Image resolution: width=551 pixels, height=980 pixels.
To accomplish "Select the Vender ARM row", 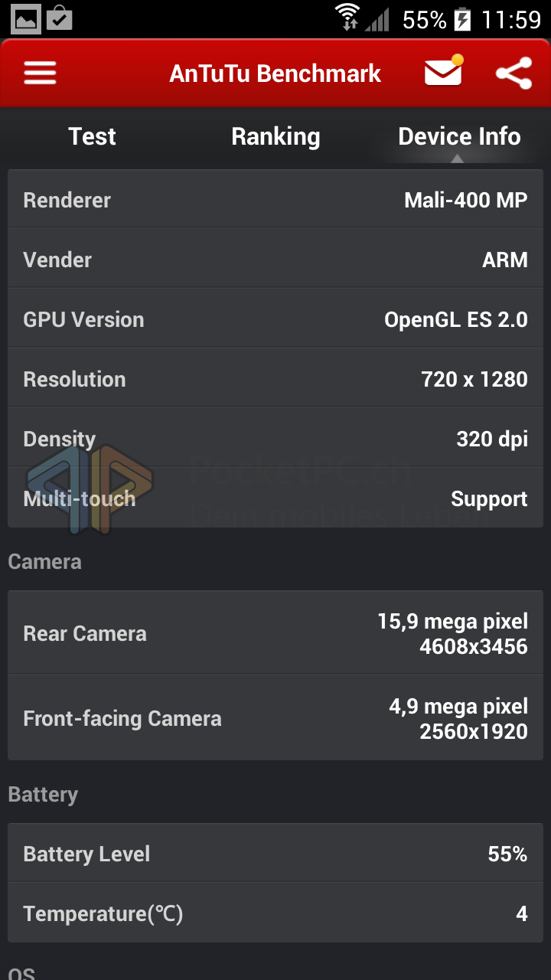I will [275, 260].
